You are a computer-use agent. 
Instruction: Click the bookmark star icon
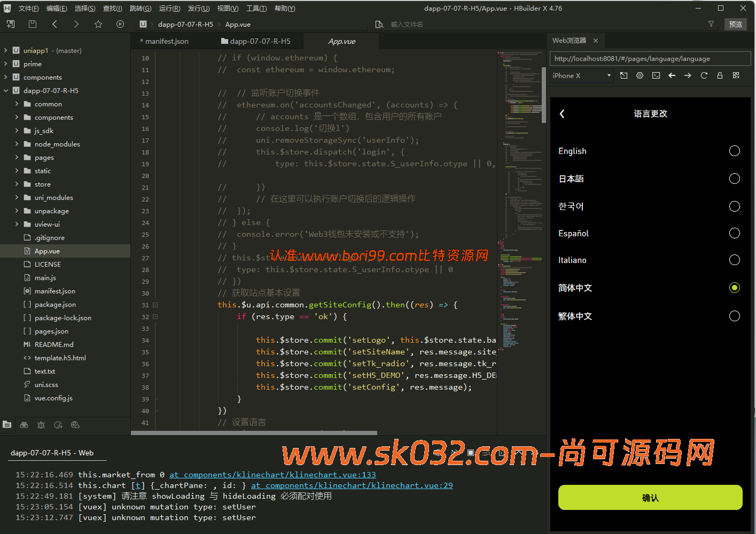[98, 24]
